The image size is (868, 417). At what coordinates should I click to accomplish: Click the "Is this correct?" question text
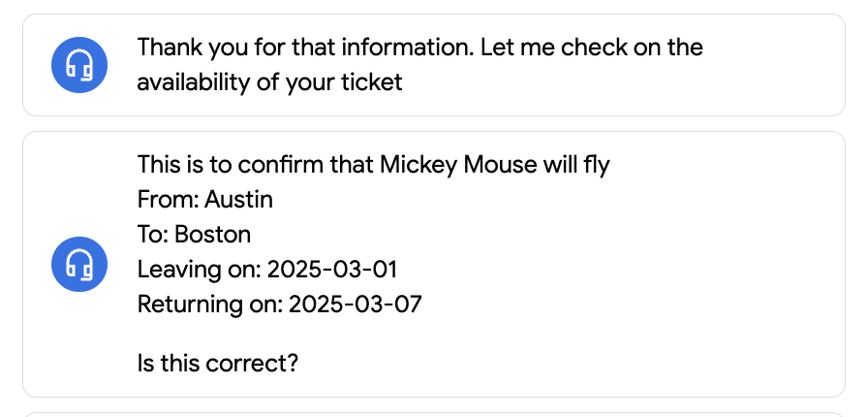(218, 364)
